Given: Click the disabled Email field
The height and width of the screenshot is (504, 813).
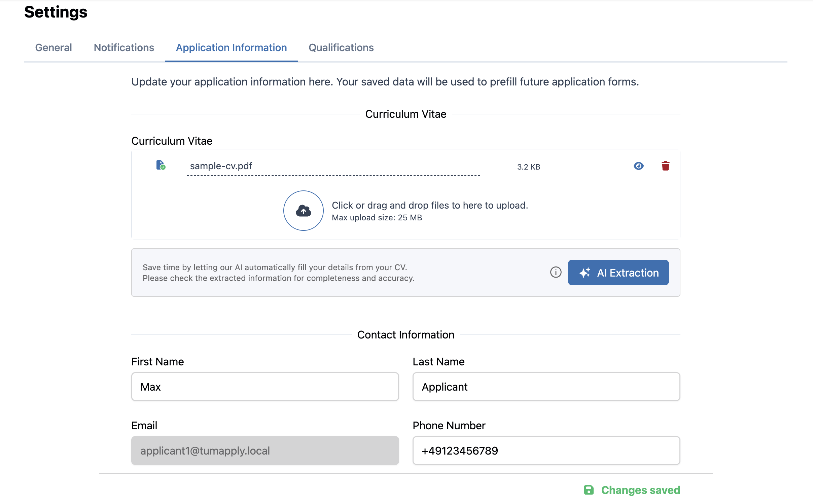Looking at the screenshot, I should click(x=265, y=451).
